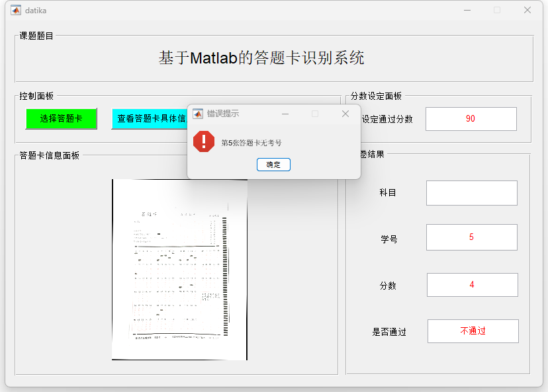Click the 错误提示 dialog title text
548x392 pixels.
[223, 114]
